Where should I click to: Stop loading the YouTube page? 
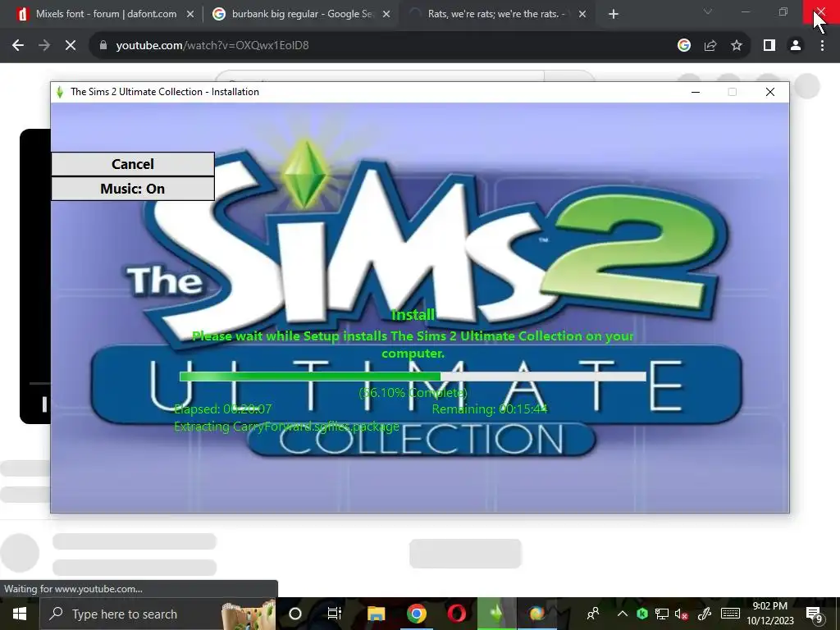point(71,46)
